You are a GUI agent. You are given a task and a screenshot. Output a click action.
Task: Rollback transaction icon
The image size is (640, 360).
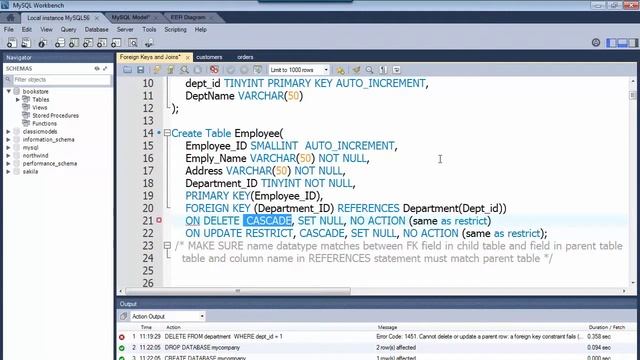click(244, 70)
